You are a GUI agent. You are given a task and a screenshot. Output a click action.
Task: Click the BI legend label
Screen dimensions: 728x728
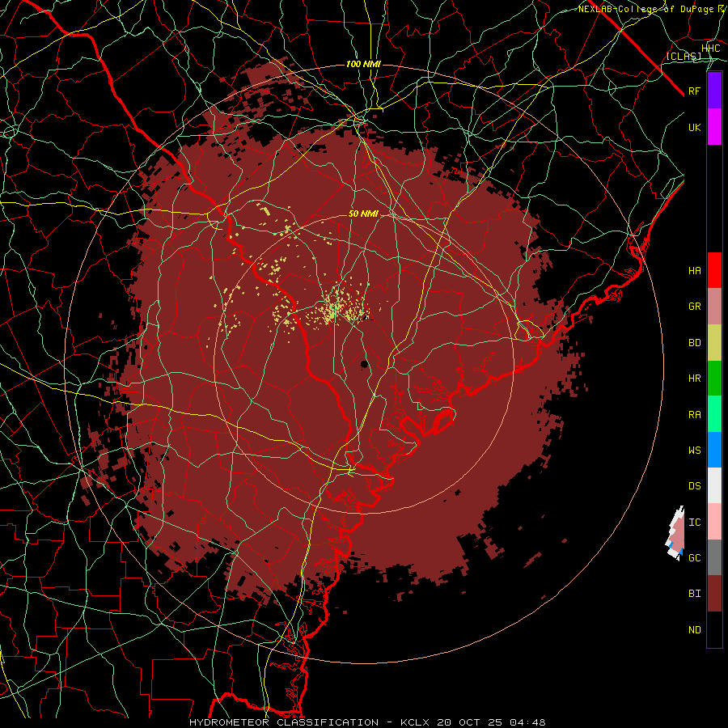click(x=694, y=594)
